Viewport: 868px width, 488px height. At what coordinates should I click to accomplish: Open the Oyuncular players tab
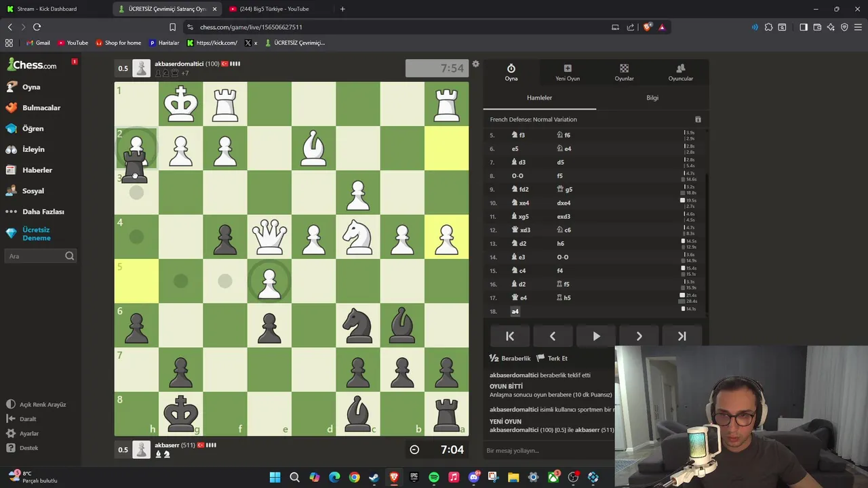pyautogui.click(x=680, y=73)
